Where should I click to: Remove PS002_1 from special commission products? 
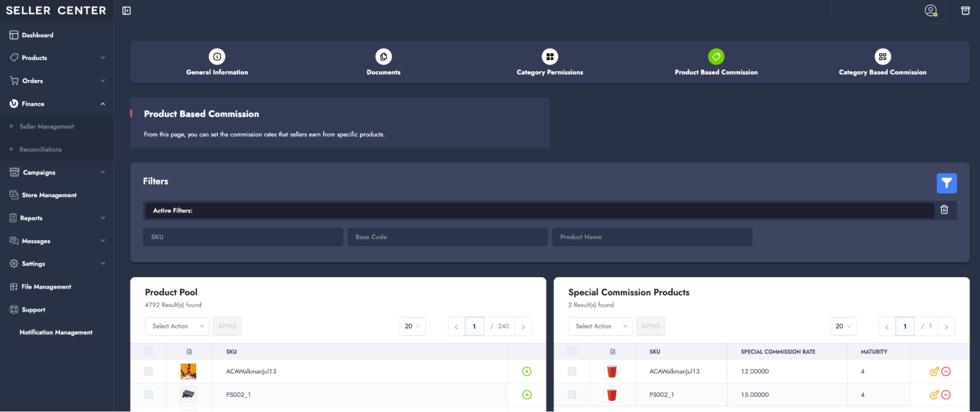(946, 395)
